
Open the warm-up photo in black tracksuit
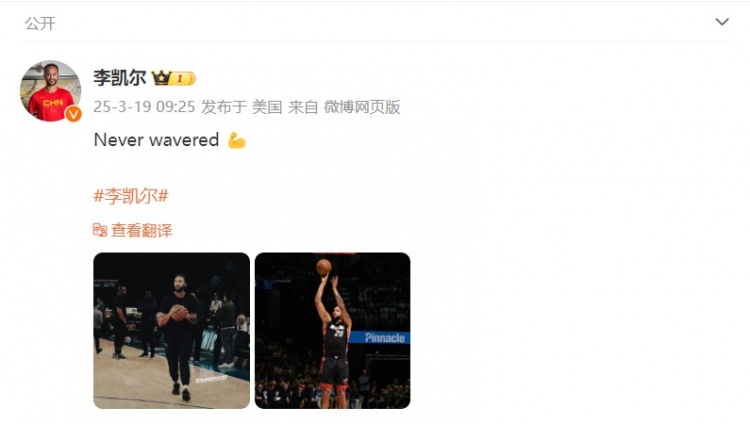[171, 331]
